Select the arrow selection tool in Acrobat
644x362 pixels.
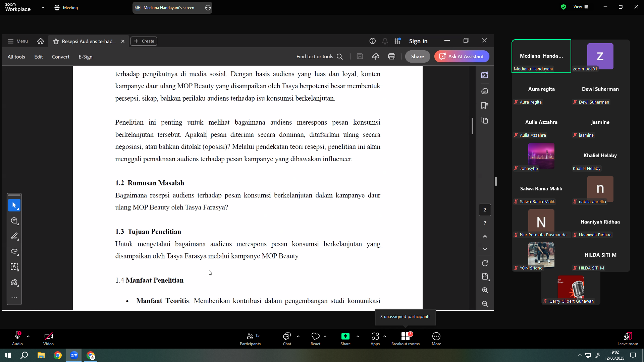(x=14, y=205)
